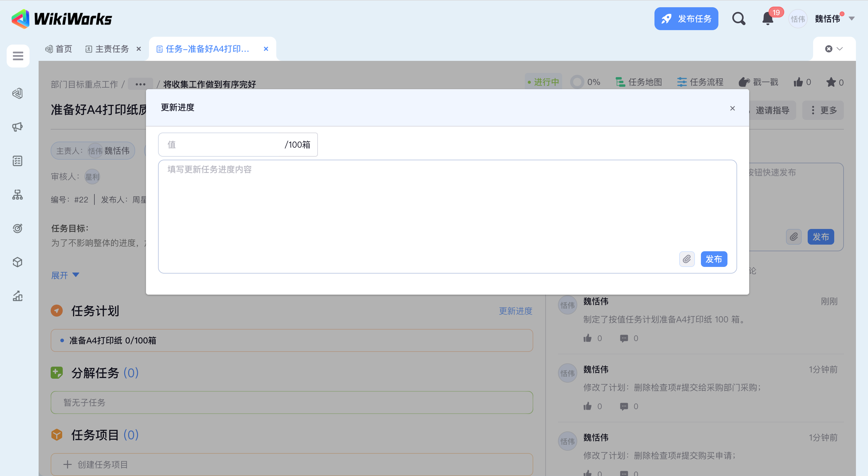Open search with the magnifier icon
868x476 pixels.
[738, 19]
